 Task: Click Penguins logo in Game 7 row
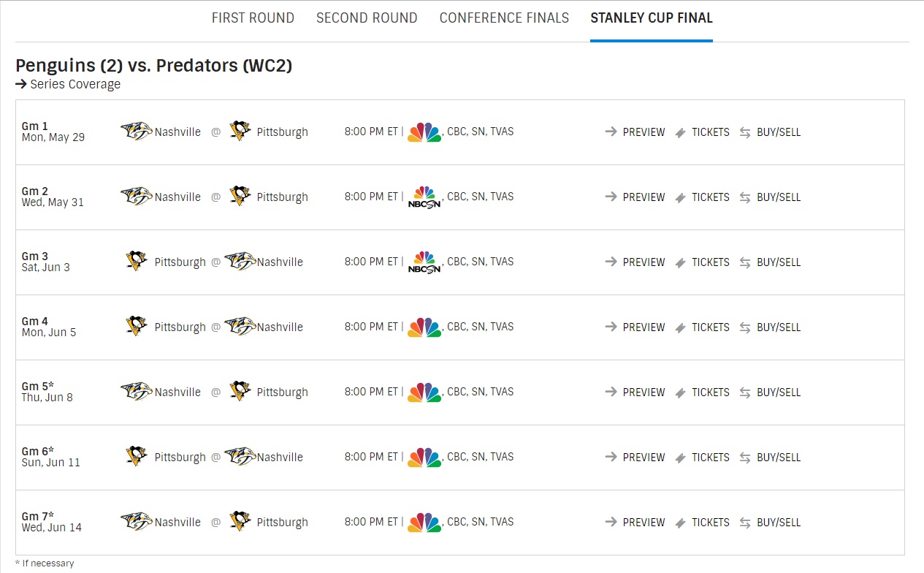(240, 522)
